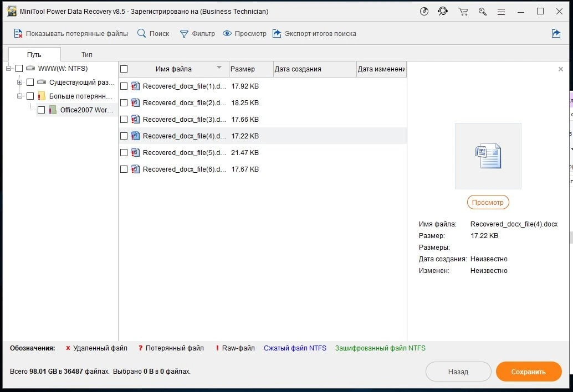Click the Существующий раздел drive icon
573x392 pixels.
click(x=42, y=82)
